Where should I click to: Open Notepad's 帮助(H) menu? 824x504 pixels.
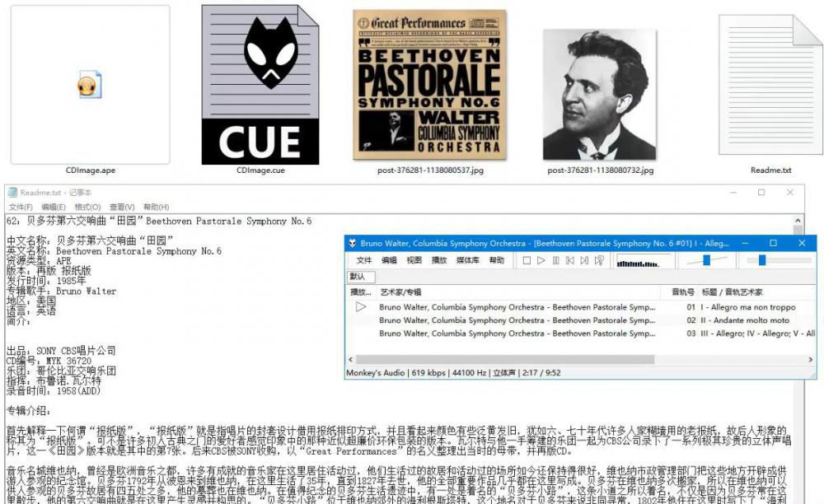156,207
